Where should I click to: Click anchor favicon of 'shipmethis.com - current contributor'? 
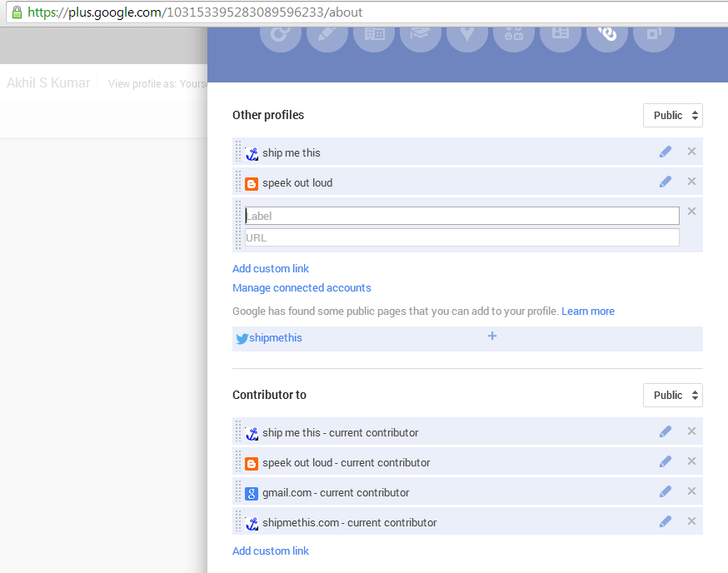252,524
